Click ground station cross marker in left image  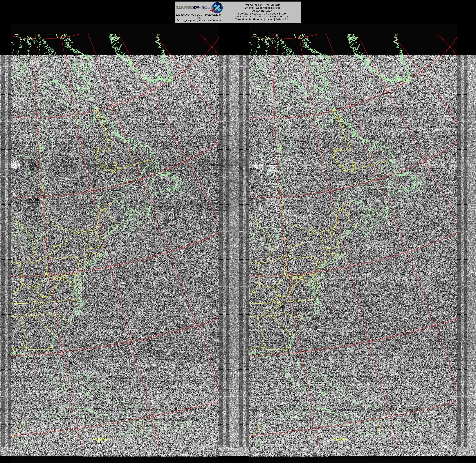pos(46,239)
